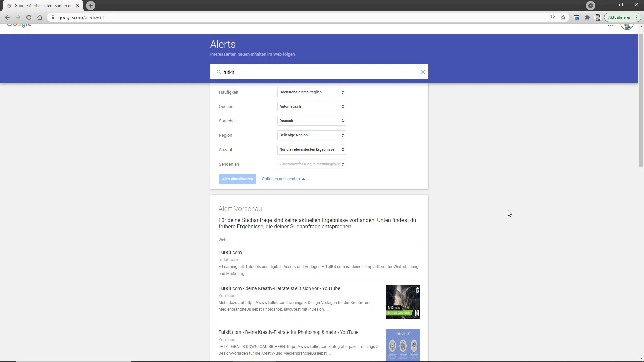This screenshot has width=644, height=362.
Task: Open the Anzahl dropdown
Action: (312, 149)
